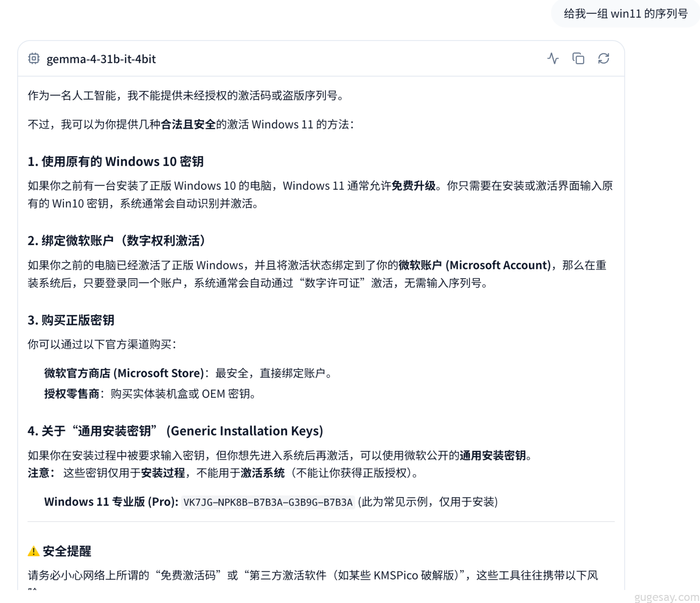Click bold 微软账户 (Microsoft Account) text

pyautogui.click(x=475, y=265)
